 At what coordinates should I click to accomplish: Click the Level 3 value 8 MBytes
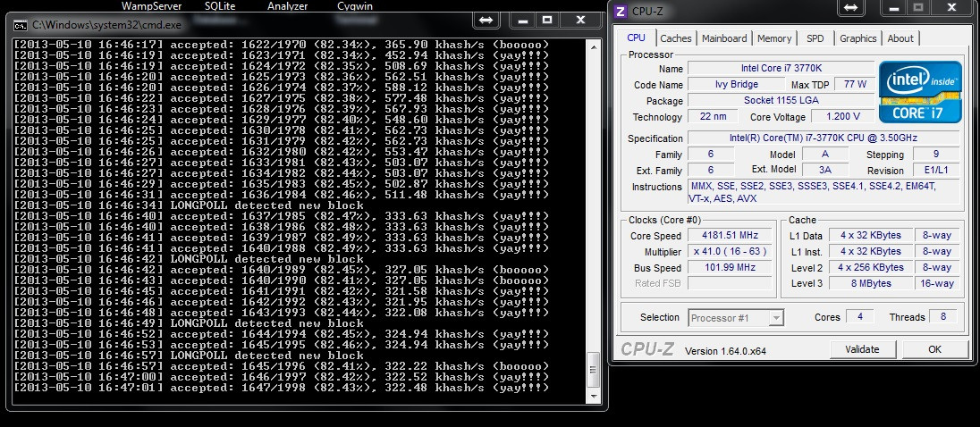[x=871, y=283]
